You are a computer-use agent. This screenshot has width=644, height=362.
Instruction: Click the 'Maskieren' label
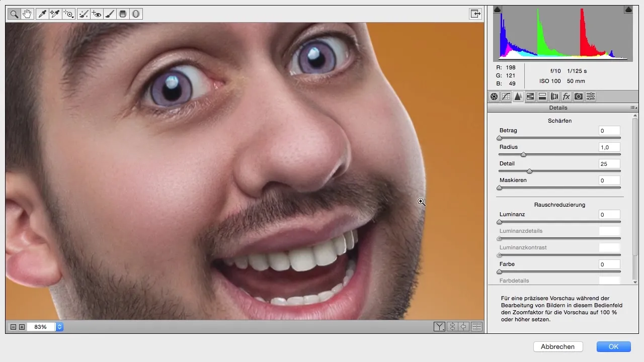[513, 180]
